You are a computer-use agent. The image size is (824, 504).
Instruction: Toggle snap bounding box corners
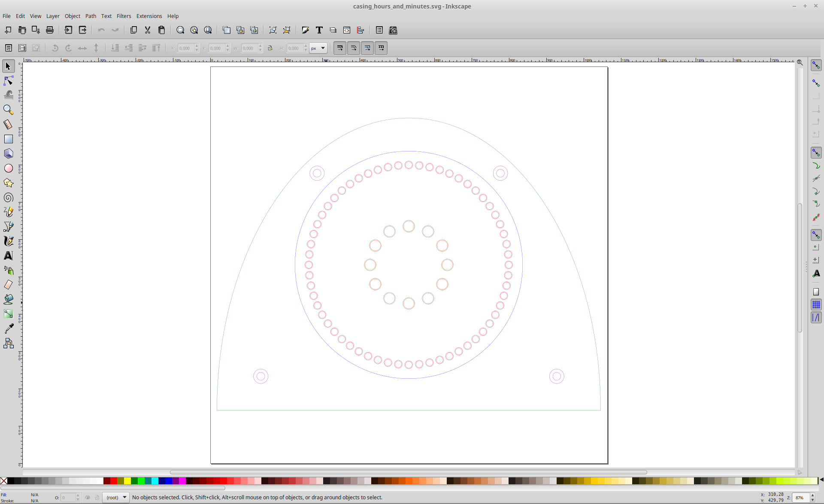point(817,96)
